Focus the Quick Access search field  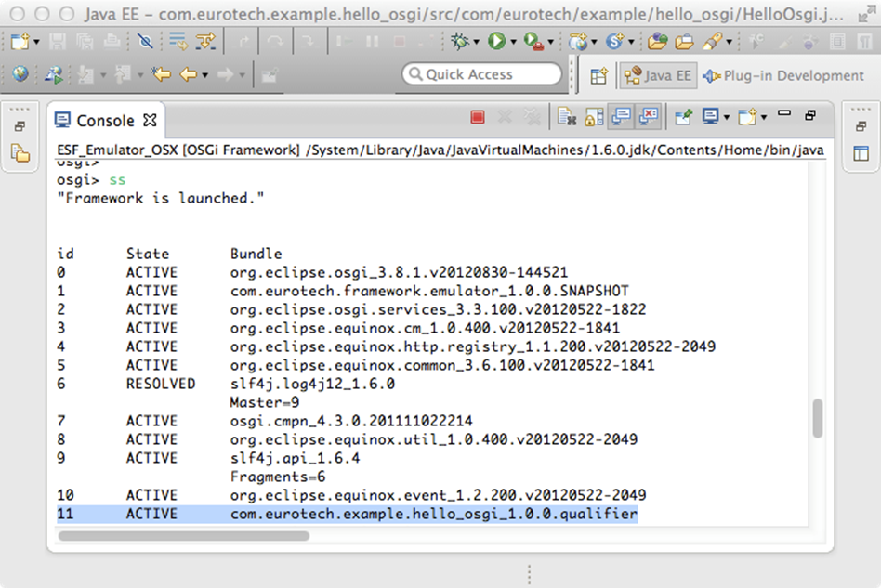tap(482, 74)
